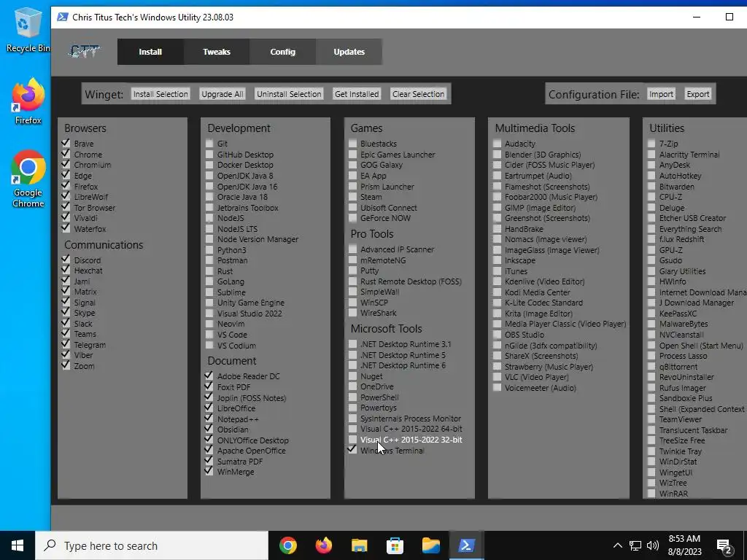
Task: Click the PowerShell icon in title bar
Action: click(x=63, y=17)
